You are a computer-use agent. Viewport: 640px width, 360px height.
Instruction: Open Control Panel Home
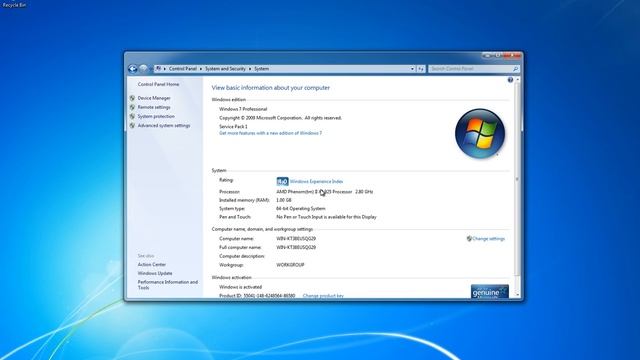(158, 84)
